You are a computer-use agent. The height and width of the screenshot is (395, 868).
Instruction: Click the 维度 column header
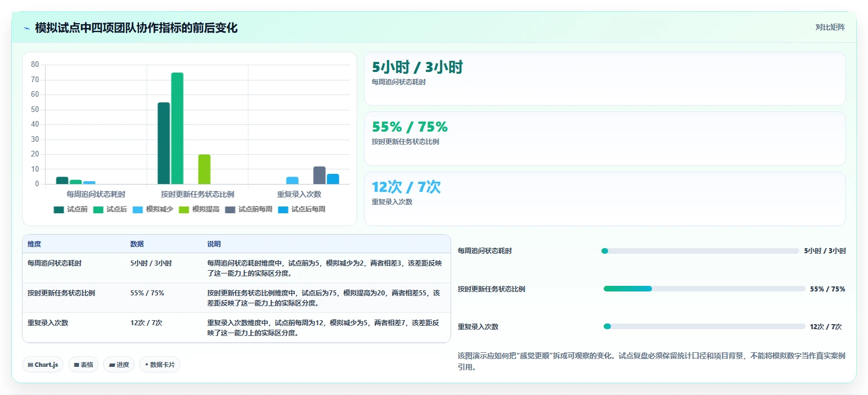34,244
